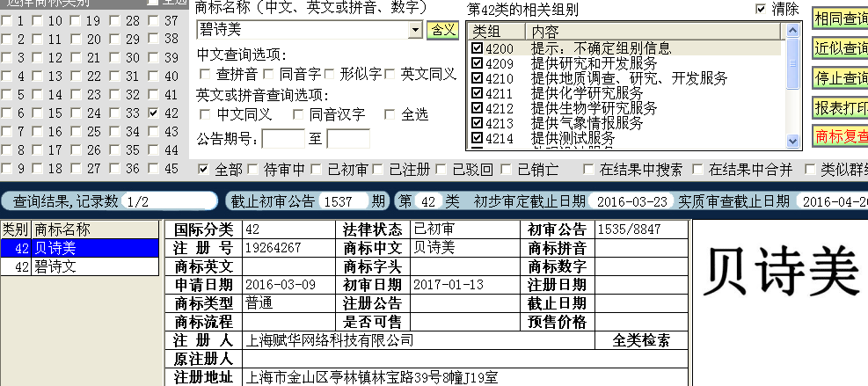Click the start 公告期号 input field
Viewport: 868px width, 386px height.
[x=283, y=138]
